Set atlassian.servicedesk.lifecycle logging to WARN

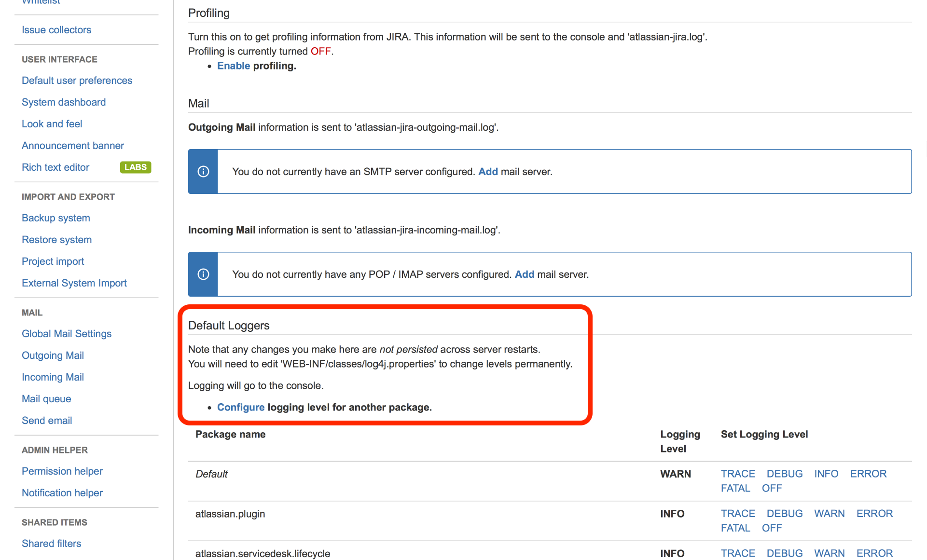[x=829, y=553]
